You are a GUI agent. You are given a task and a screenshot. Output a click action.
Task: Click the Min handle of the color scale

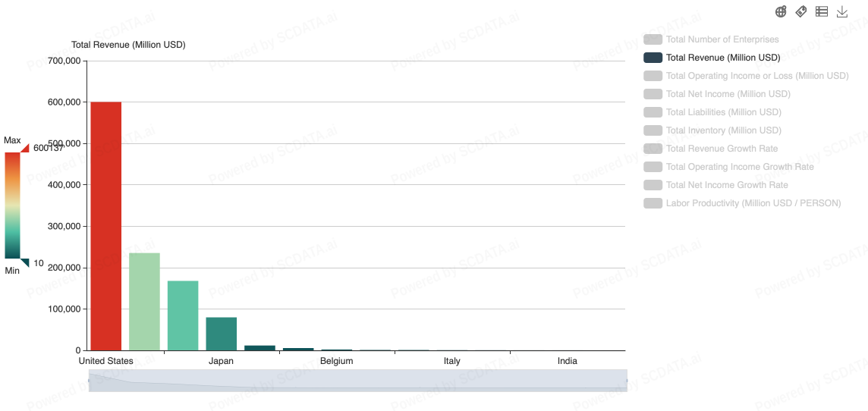24,262
